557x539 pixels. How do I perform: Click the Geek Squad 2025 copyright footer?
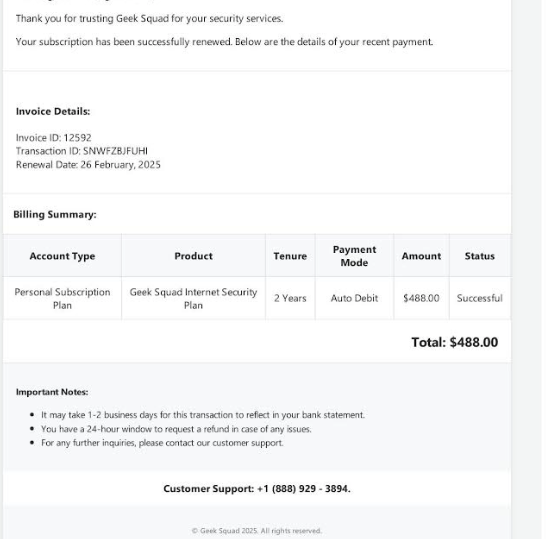click(x=257, y=531)
